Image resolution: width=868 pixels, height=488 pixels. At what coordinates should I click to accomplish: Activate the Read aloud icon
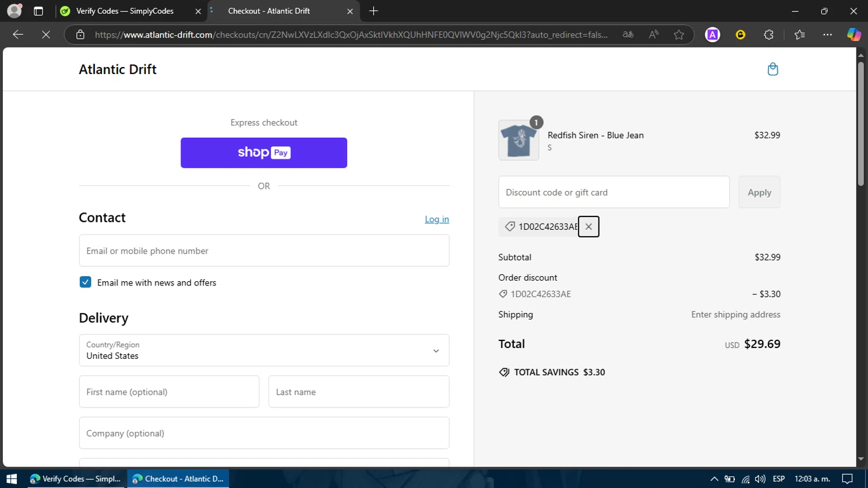(653, 35)
